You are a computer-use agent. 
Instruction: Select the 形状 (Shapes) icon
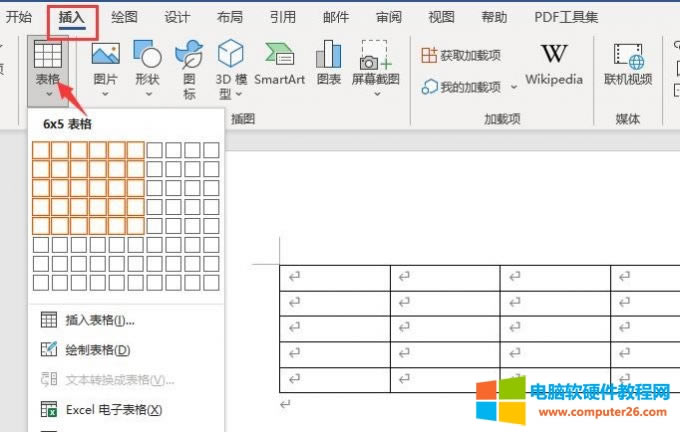(148, 56)
